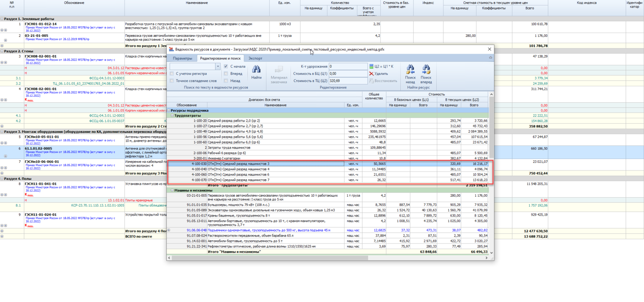Apply the Ц2 = Ц1 * К formula
Viewport: 644px width, 302px height.
pyautogui.click(x=382, y=66)
